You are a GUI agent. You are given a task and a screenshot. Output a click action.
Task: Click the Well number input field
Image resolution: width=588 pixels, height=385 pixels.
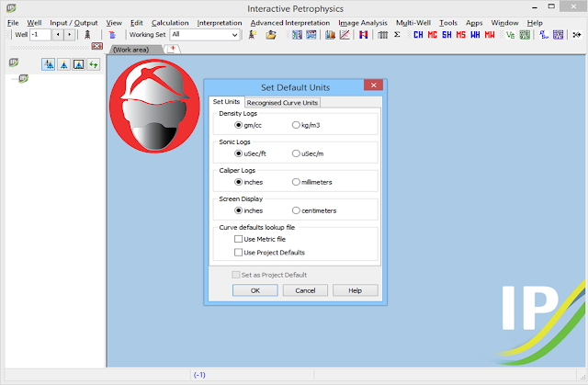pyautogui.click(x=40, y=35)
